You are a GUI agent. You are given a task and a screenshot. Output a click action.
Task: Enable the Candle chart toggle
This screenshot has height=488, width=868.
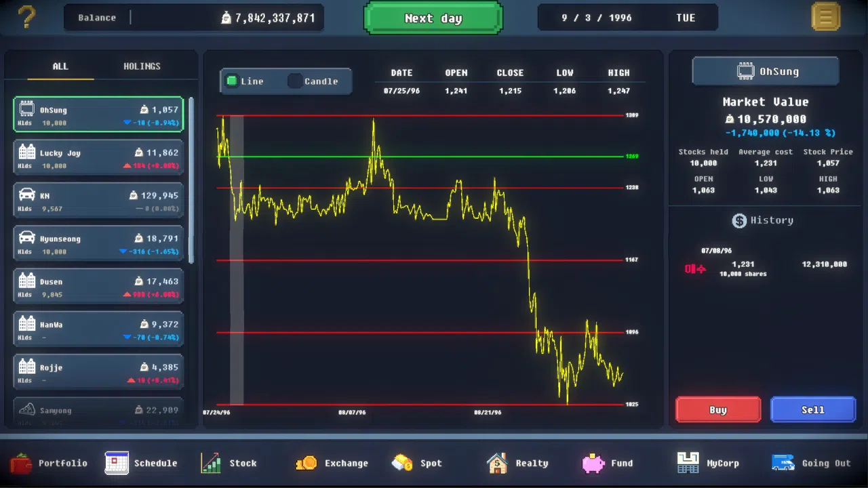pyautogui.click(x=295, y=81)
